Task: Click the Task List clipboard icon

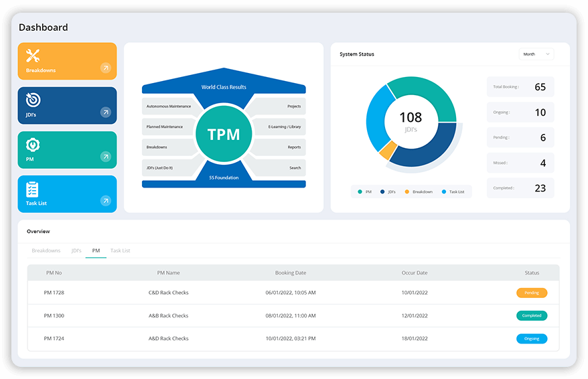Action: (33, 189)
